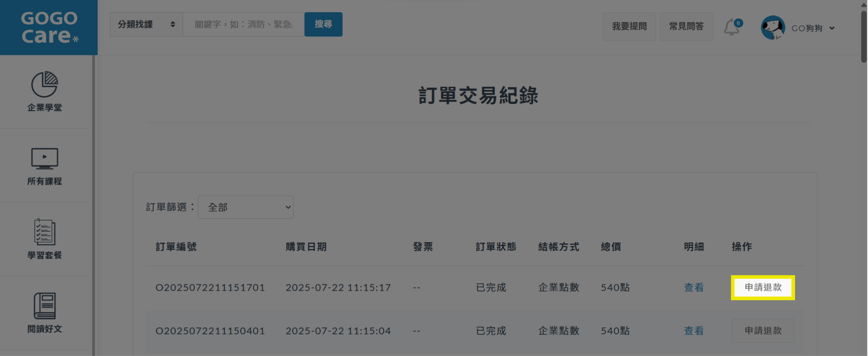The width and height of the screenshot is (868, 356).
Task: Click 訂單狀態 column header
Action: pos(496,247)
